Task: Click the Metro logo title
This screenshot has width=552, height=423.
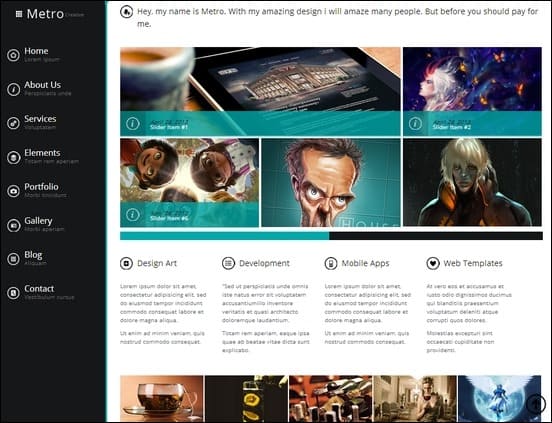Action: (45, 14)
